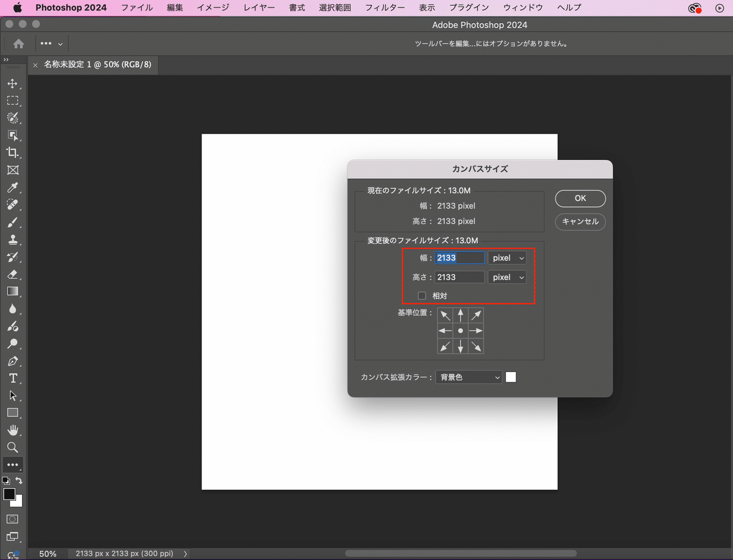The width and height of the screenshot is (733, 560).
Task: Set anchor to bottom-left arrow
Action: tap(445, 346)
